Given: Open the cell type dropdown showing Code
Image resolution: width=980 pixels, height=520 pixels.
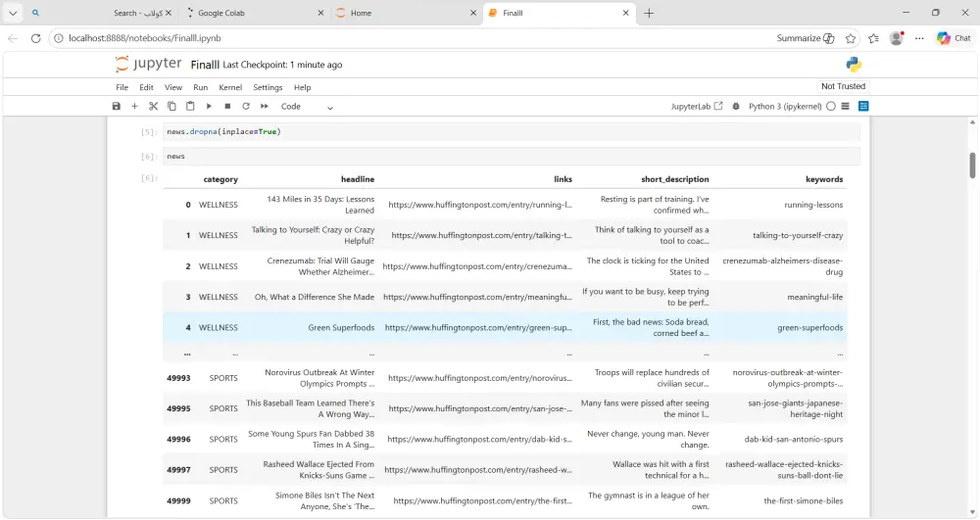Looking at the screenshot, I should click(x=307, y=107).
